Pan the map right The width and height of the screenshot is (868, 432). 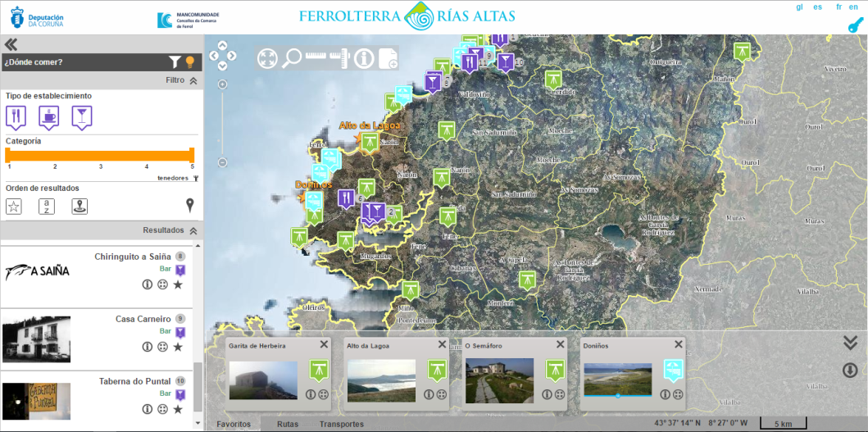pos(232,56)
